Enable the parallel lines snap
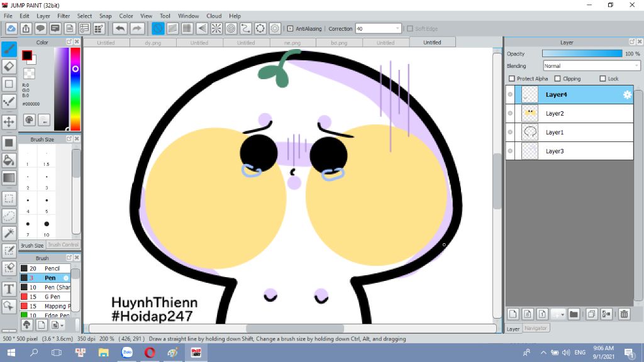Screen dimensions: 644x362 (x=172, y=29)
